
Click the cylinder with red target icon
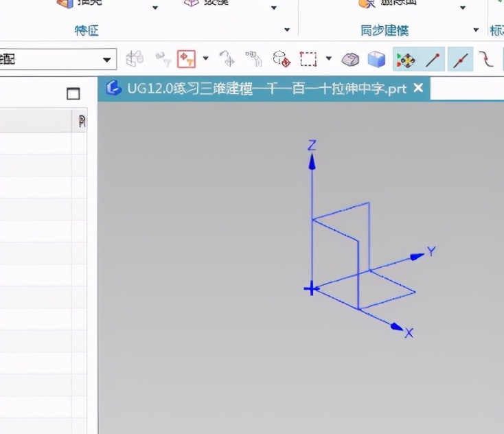(x=282, y=59)
